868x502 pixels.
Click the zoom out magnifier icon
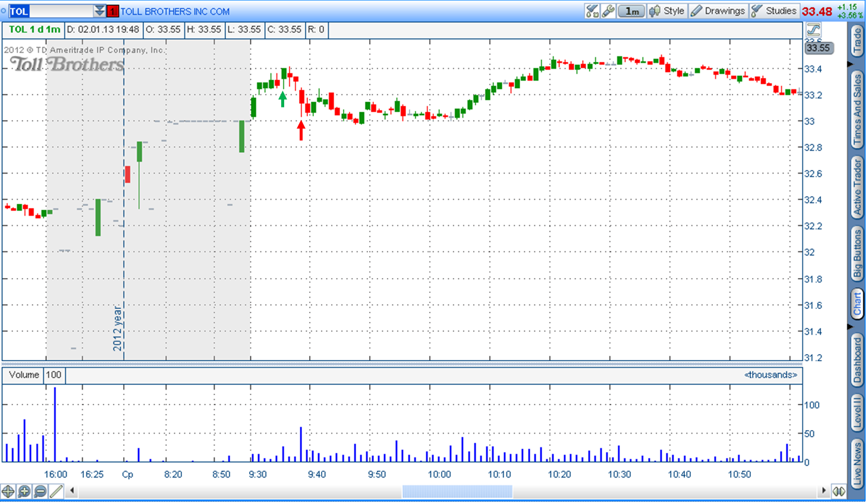tap(40, 491)
